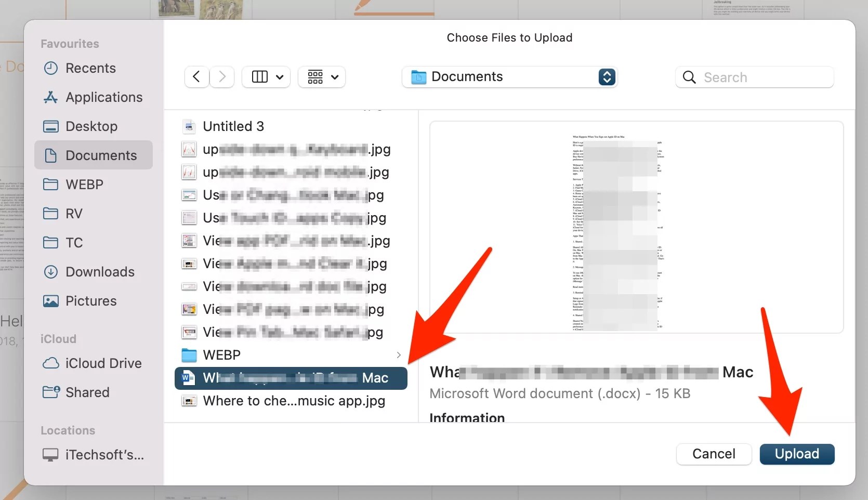Viewport: 868px width, 500px height.
Task: Cancel the file upload dialog
Action: 714,454
